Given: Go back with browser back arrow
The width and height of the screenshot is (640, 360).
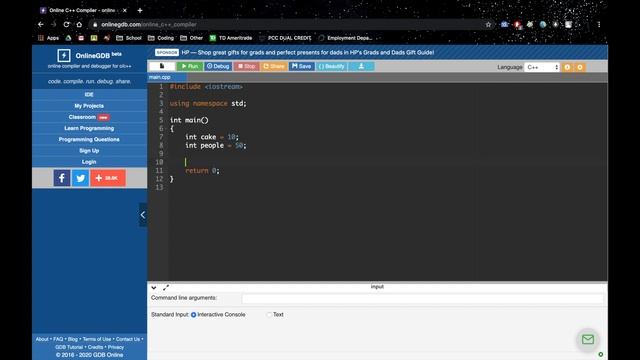Looking at the screenshot, I should click(x=40, y=24).
